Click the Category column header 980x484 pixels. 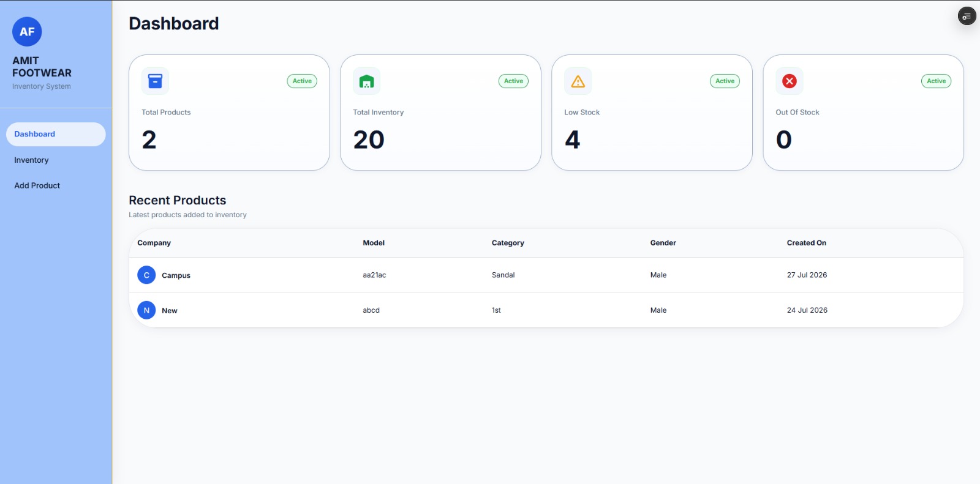pos(508,243)
